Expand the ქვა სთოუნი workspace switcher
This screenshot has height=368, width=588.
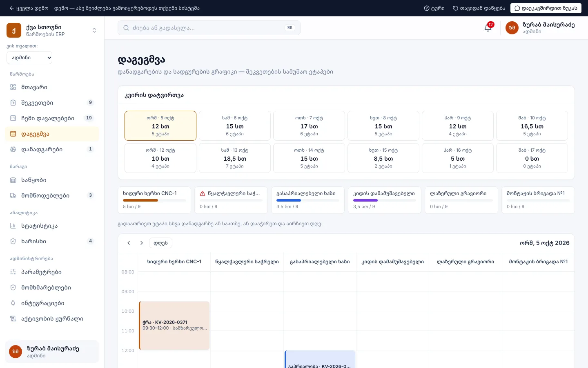point(94,30)
